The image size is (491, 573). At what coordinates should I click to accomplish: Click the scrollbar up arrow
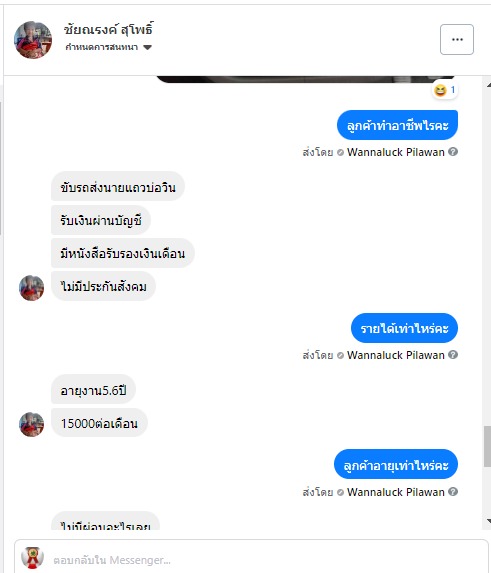488,85
